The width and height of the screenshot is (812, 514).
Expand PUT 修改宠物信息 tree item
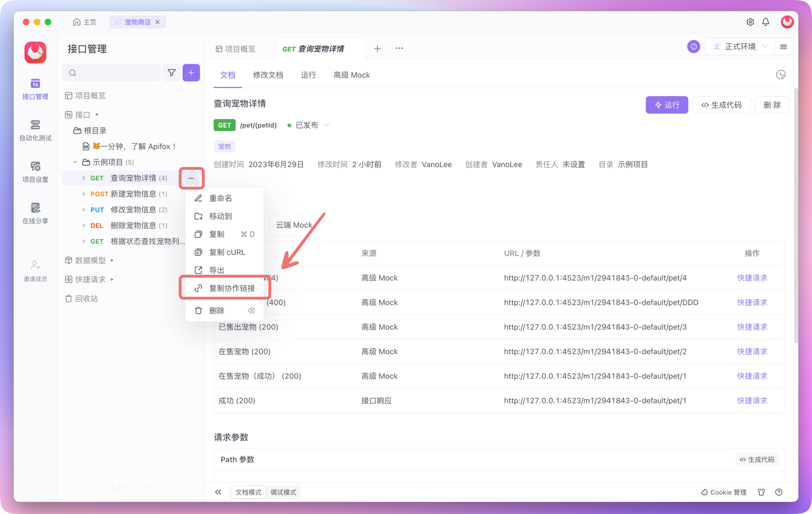click(x=84, y=210)
